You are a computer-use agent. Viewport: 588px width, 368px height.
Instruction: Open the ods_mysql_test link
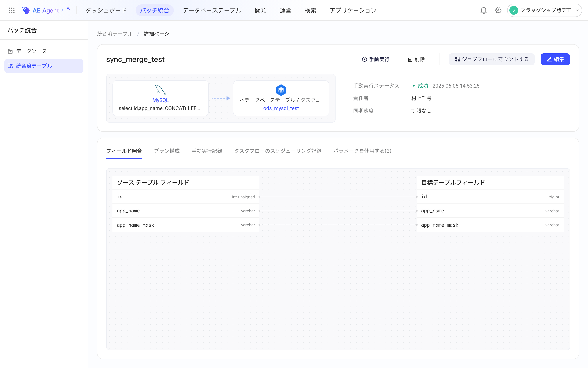(281, 108)
